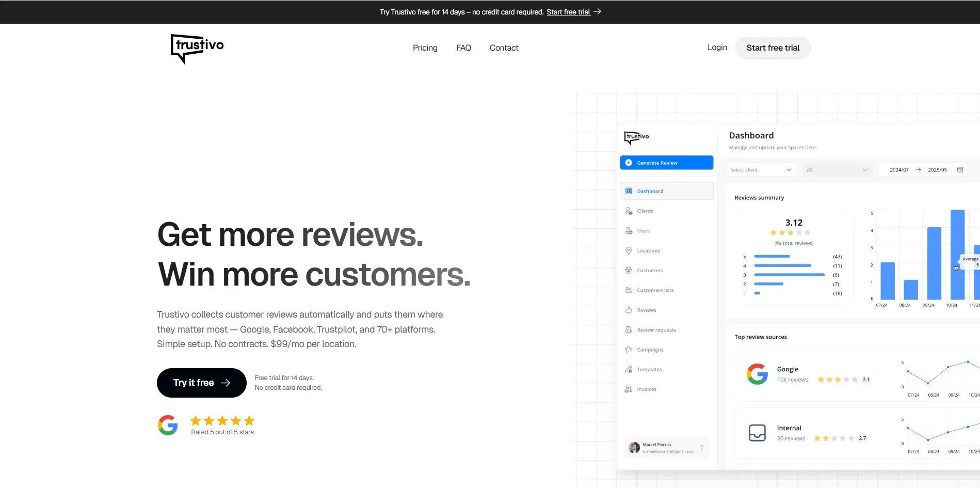Click the Campaigns icon in the sidebar
This screenshot has width=980, height=488.
coord(629,350)
